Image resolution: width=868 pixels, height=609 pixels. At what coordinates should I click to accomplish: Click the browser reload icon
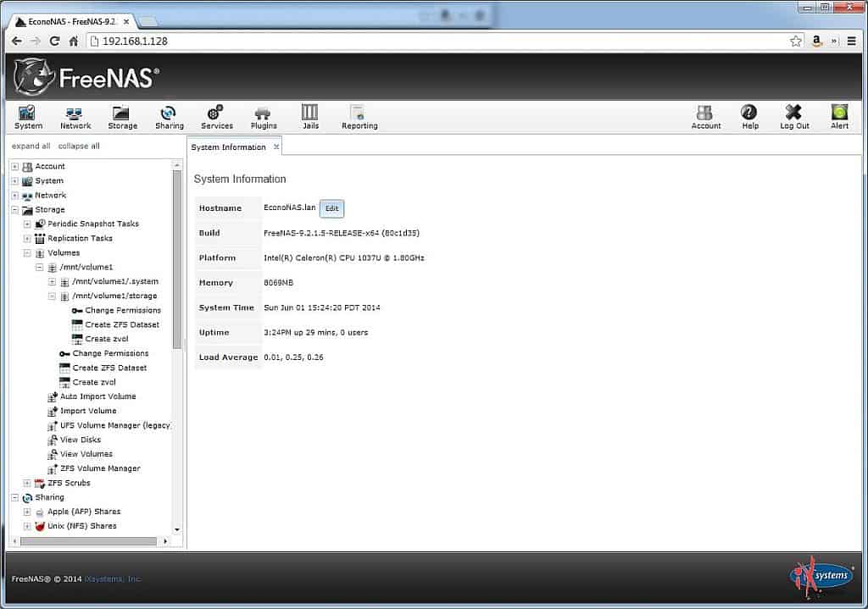[54, 41]
